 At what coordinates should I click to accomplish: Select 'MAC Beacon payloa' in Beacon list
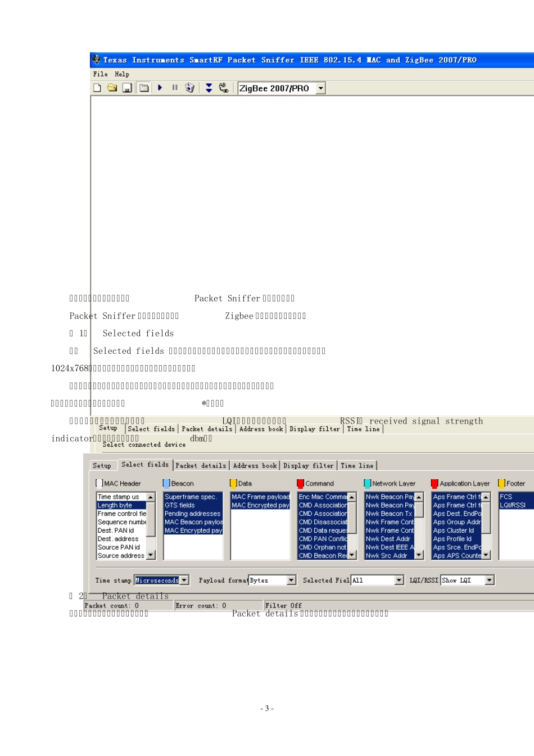(193, 522)
